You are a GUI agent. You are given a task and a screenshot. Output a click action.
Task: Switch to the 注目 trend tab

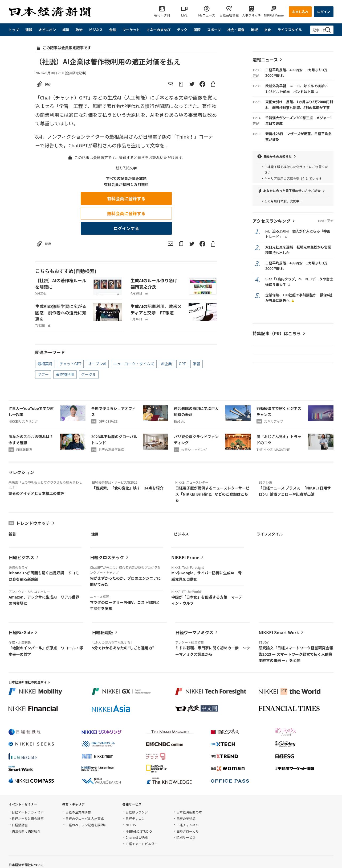(95, 534)
